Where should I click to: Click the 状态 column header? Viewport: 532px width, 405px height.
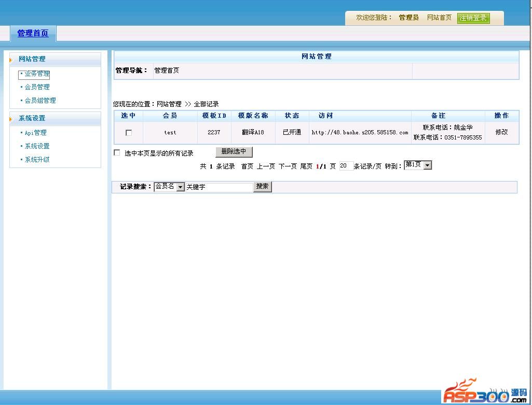click(x=292, y=116)
